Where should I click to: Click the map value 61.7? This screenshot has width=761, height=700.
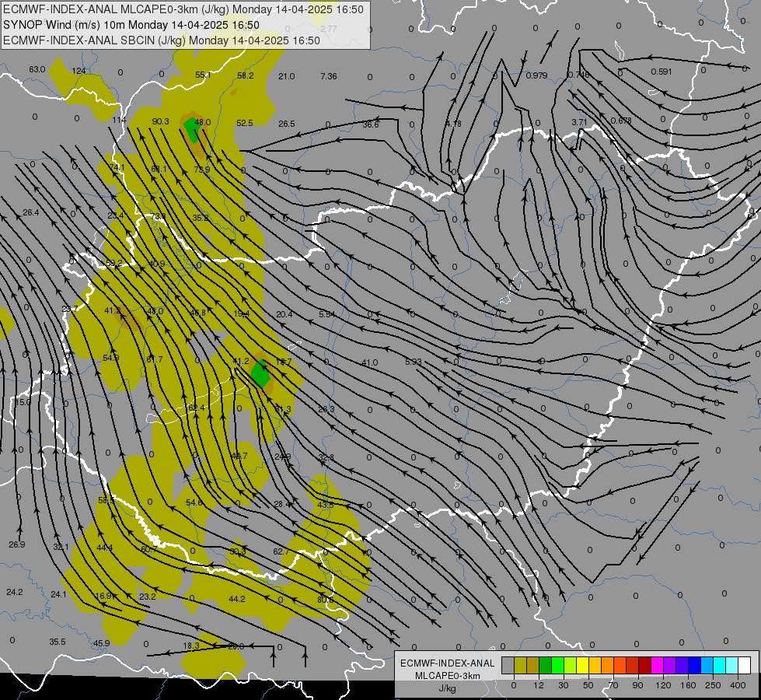point(155,359)
